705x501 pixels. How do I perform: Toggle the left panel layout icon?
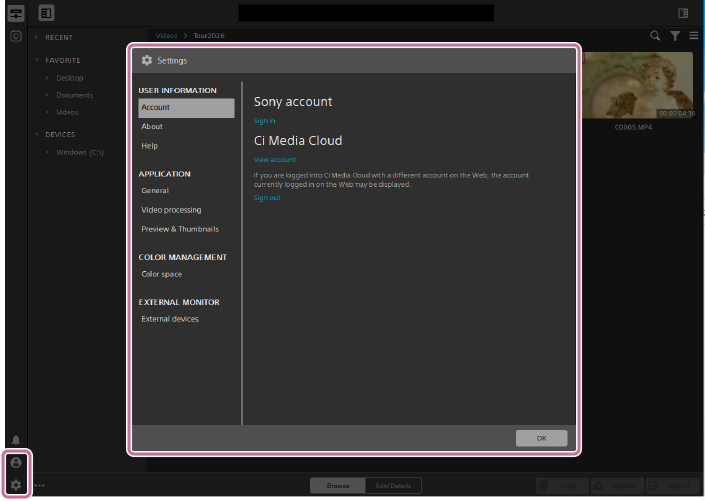46,13
